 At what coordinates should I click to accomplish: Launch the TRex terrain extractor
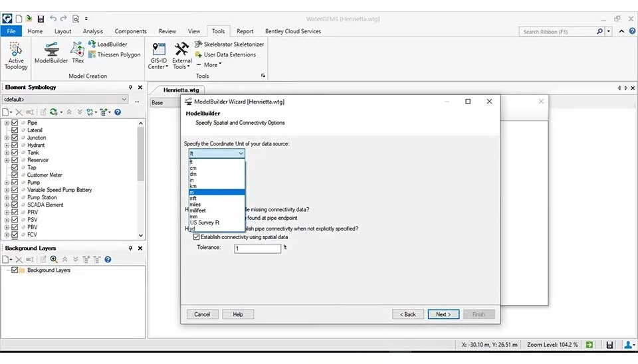78,52
